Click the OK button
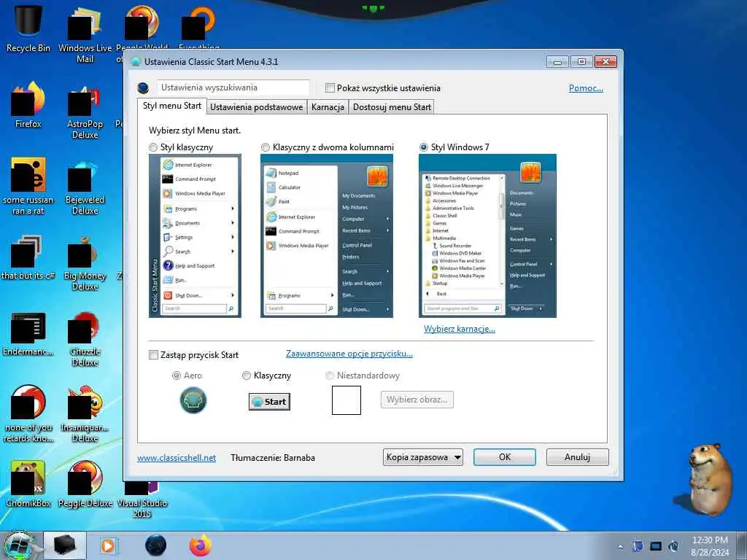The width and height of the screenshot is (747, 560). pos(505,457)
